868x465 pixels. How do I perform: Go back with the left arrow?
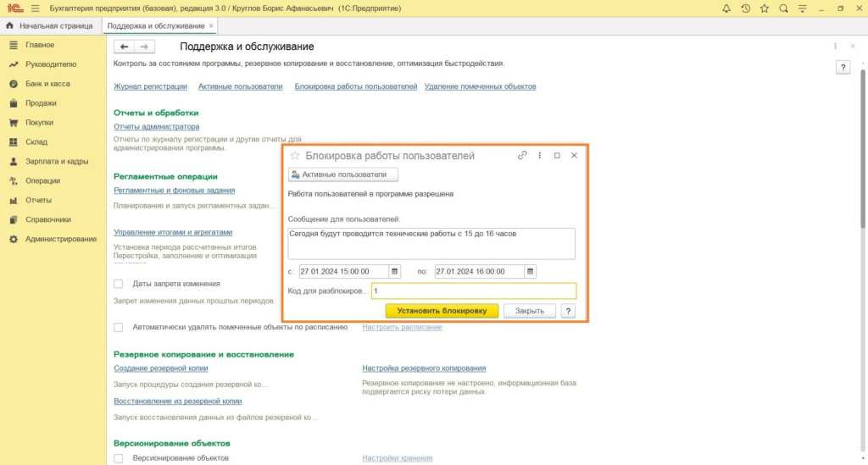point(125,47)
